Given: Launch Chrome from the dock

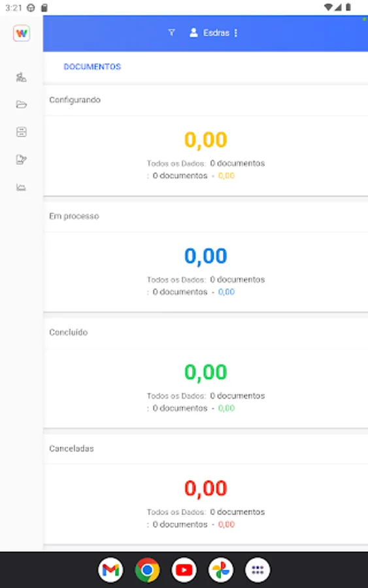Looking at the screenshot, I should tap(147, 570).
